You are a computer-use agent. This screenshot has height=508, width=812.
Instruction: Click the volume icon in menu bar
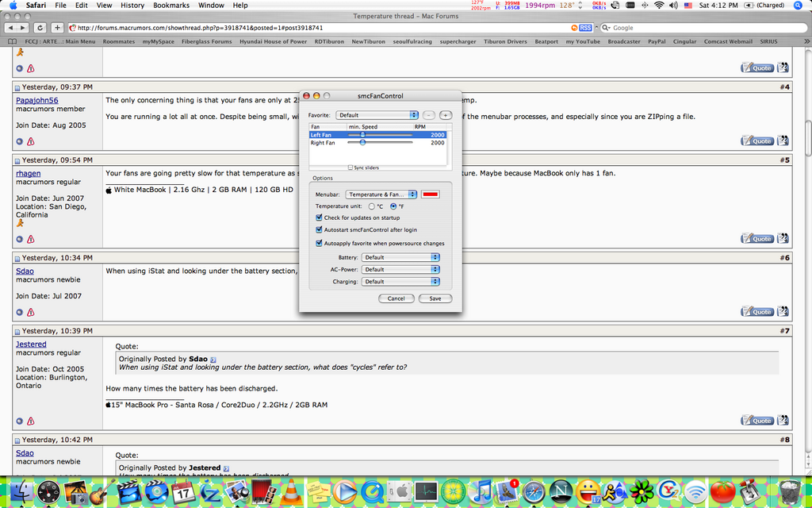673,6
